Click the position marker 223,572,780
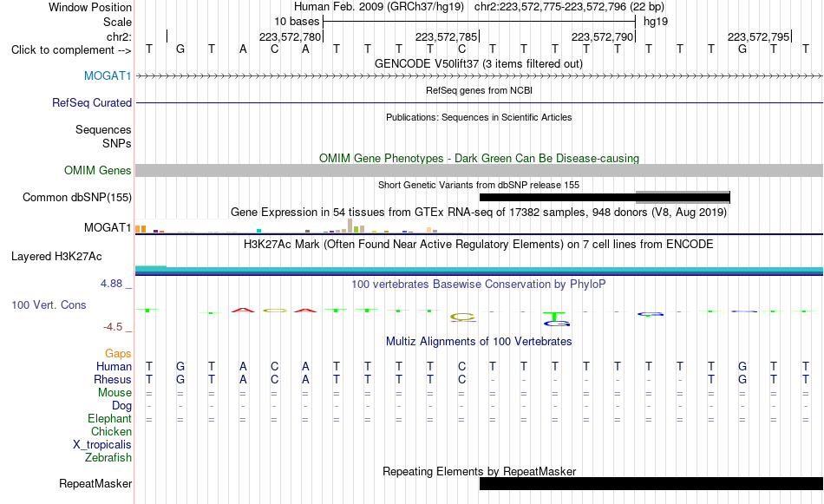The image size is (824, 504). (290, 36)
